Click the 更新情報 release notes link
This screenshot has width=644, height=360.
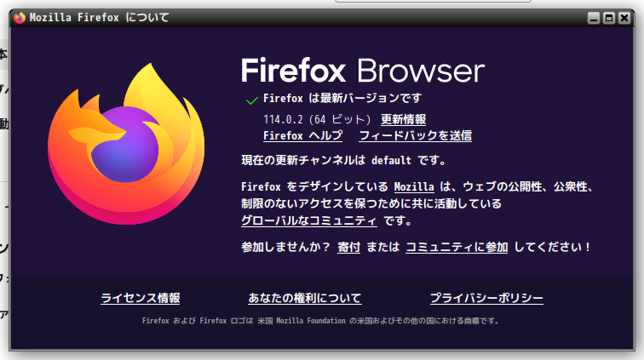403,119
